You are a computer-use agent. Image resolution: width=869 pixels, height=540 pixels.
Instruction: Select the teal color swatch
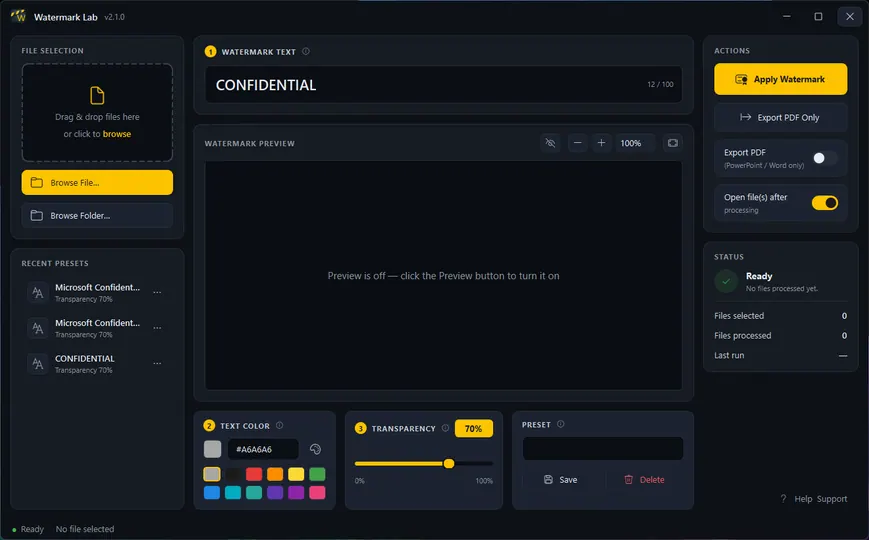[254, 492]
